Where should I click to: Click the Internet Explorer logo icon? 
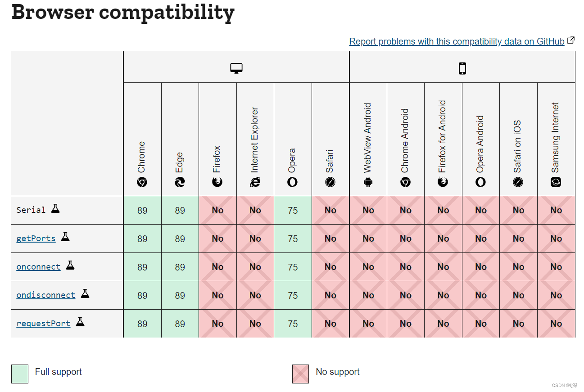click(x=255, y=182)
